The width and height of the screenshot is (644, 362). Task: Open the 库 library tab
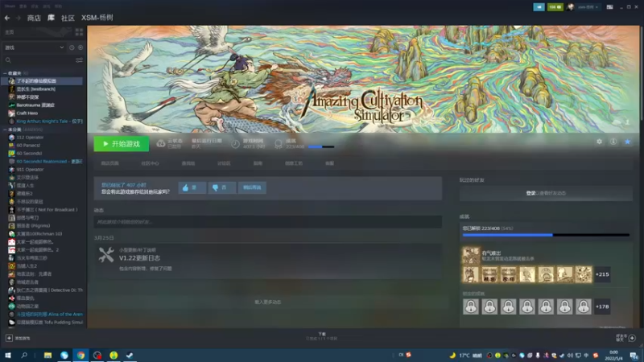51,18
